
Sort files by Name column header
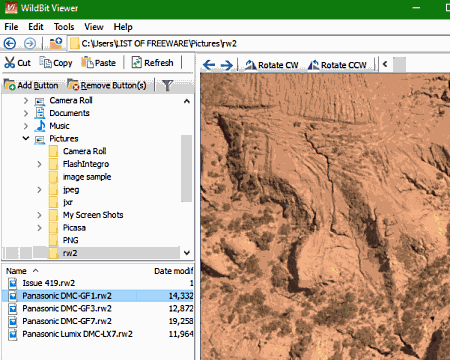coord(16,271)
